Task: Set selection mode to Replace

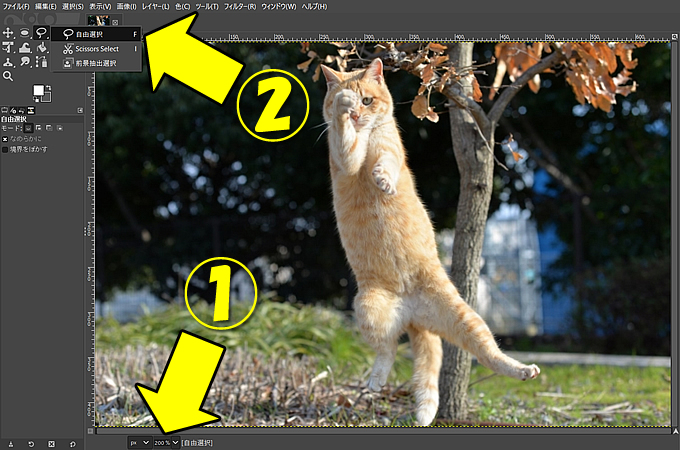Action: pyautogui.click(x=29, y=128)
